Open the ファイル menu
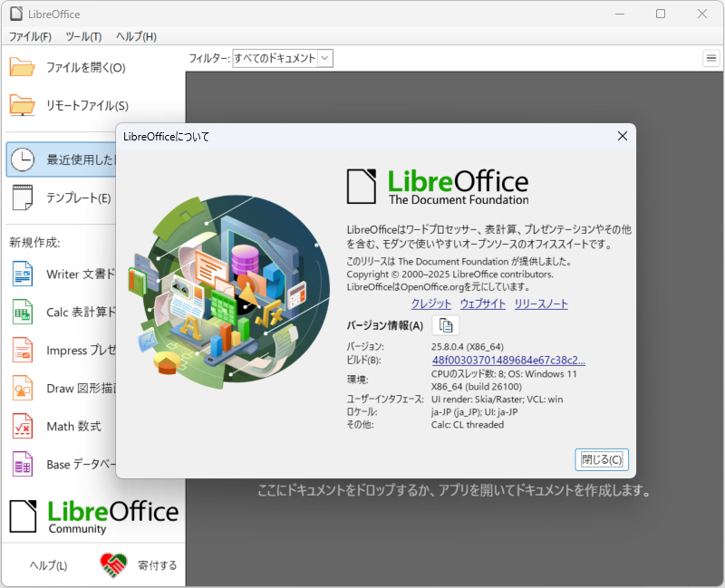The image size is (725, 588). [25, 37]
